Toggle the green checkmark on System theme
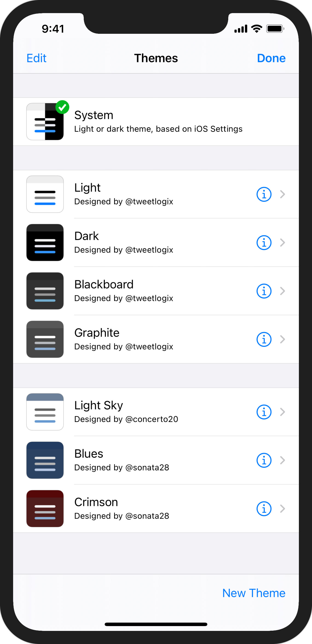This screenshot has height=644, width=312. click(x=62, y=107)
